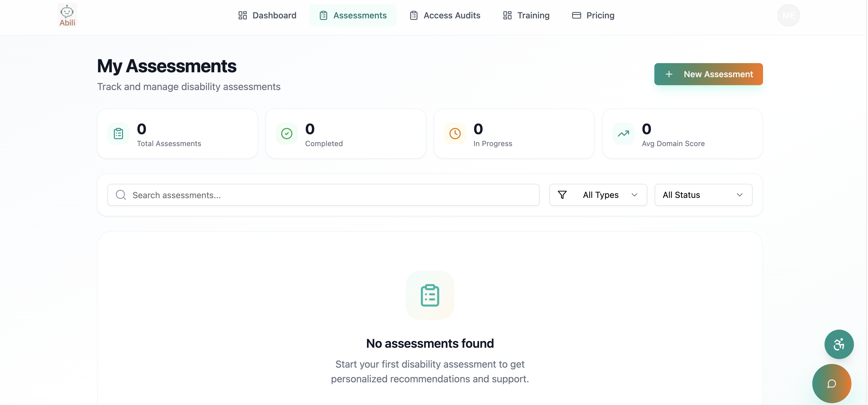The height and width of the screenshot is (405, 868).
Task: Click the New Assessment button
Action: tap(708, 74)
